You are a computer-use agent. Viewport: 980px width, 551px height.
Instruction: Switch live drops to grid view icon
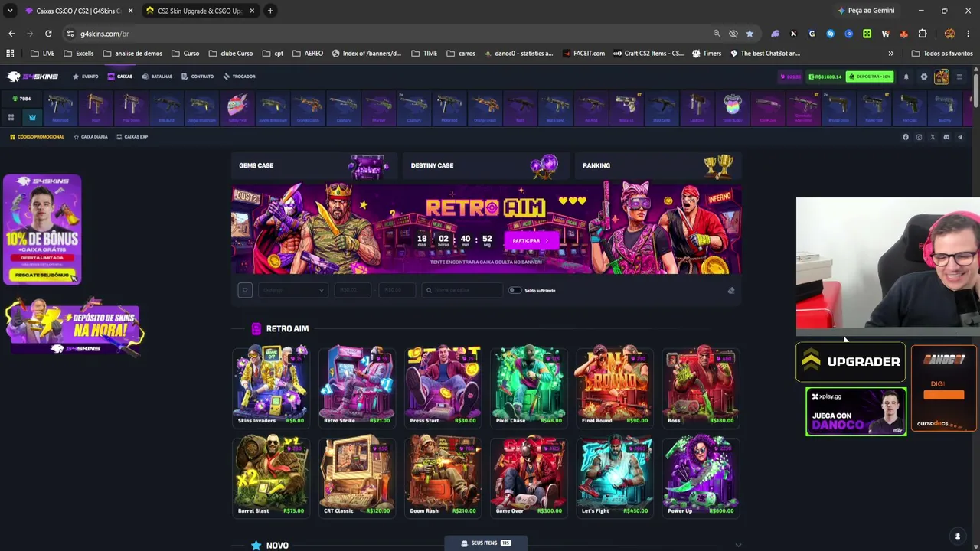pos(11,117)
